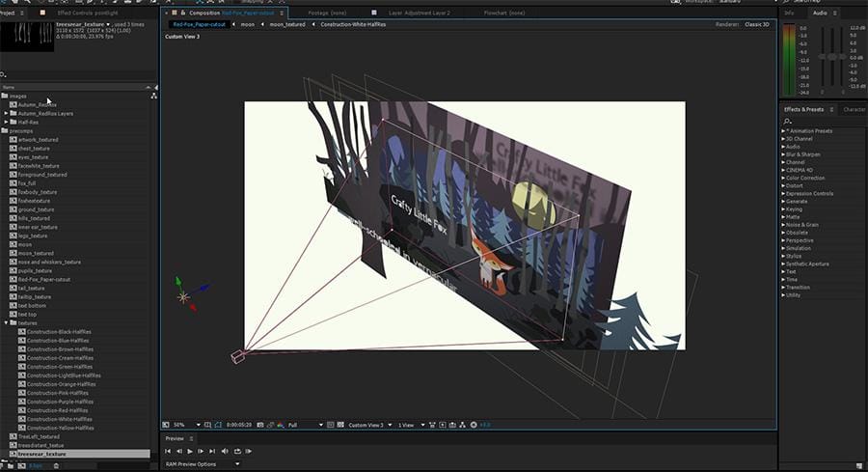Adjust the left Audio level slider handle
This screenshot has height=472, width=868.
pyautogui.click(x=822, y=57)
